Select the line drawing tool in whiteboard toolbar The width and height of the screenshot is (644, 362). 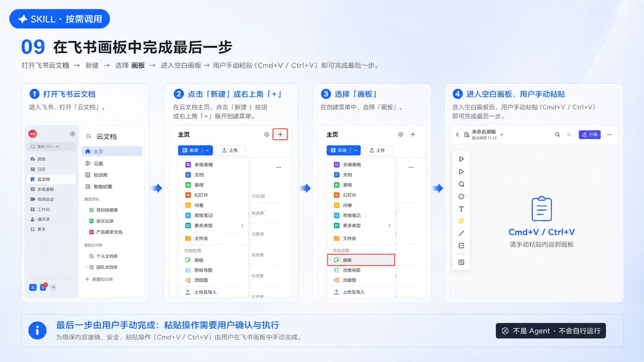click(461, 233)
